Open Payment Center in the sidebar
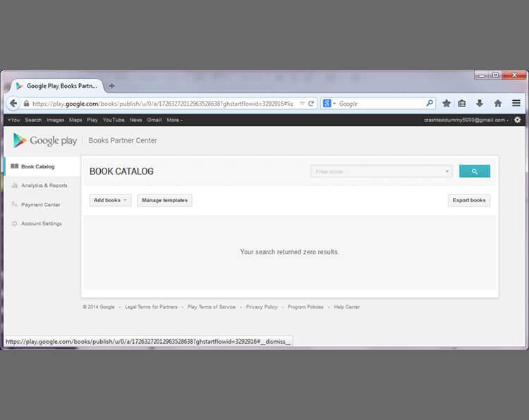This screenshot has width=529, height=420. tap(40, 204)
